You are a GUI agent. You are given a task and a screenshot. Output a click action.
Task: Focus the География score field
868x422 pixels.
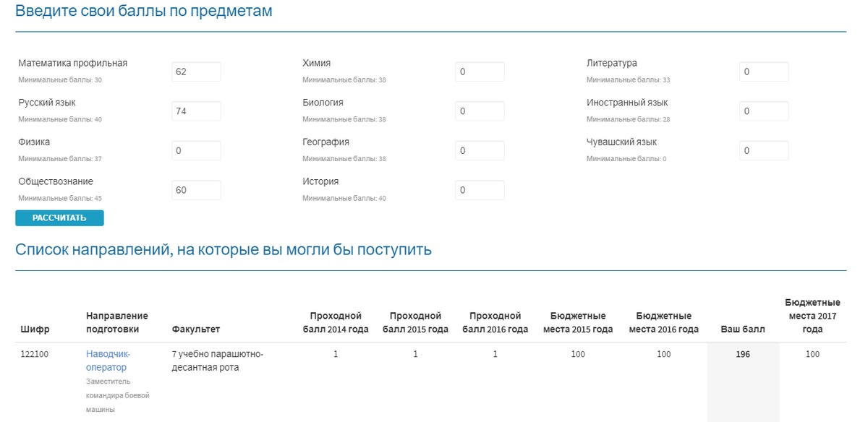[x=480, y=150]
